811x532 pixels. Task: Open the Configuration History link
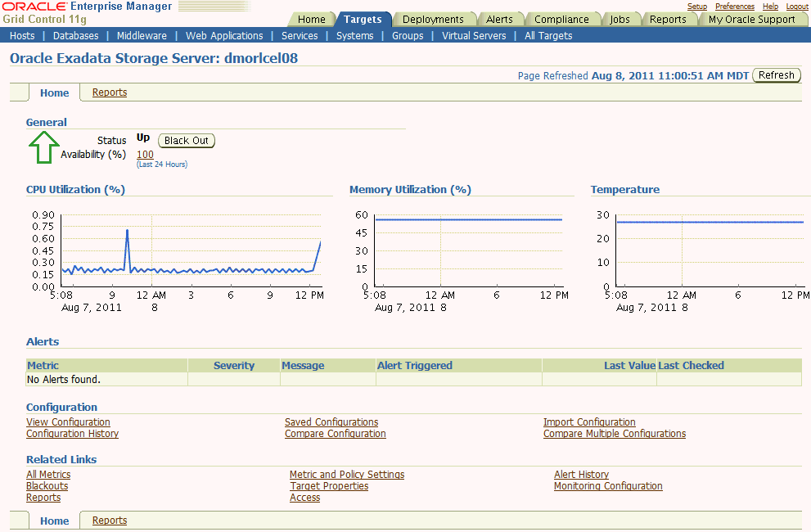click(x=72, y=434)
